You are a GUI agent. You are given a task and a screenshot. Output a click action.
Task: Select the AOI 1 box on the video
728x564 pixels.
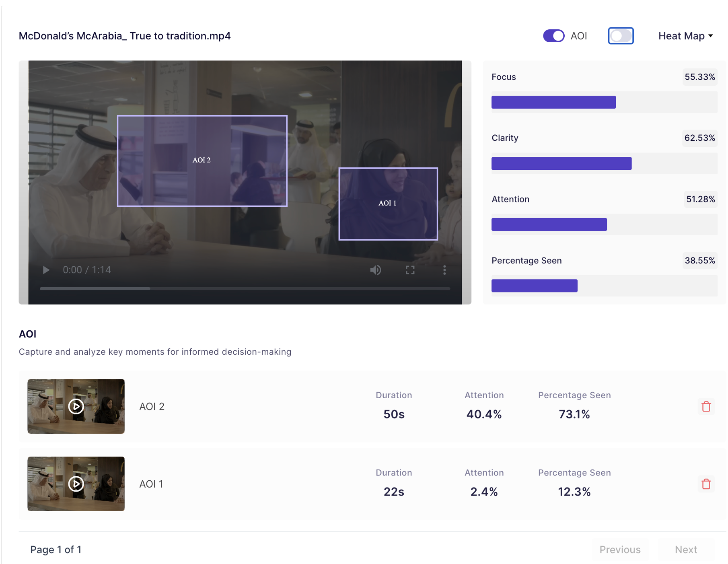(x=388, y=204)
